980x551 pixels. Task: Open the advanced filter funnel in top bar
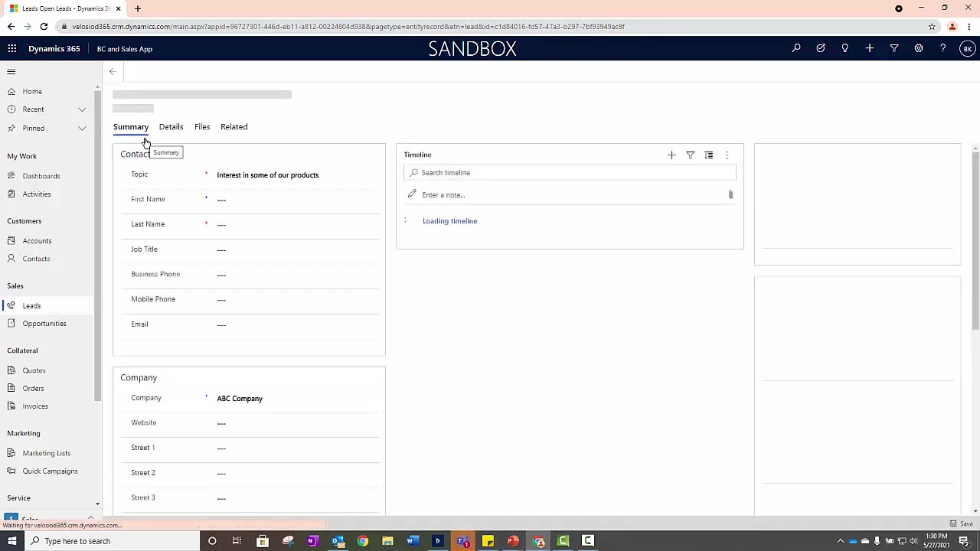point(894,48)
